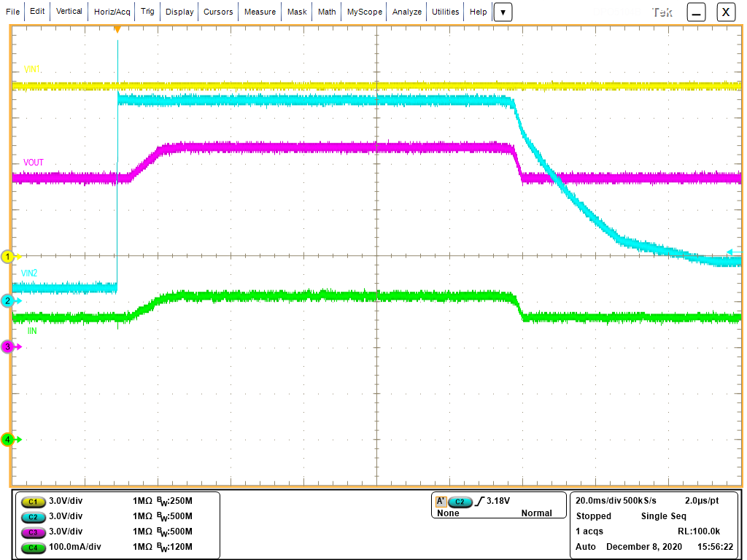This screenshot has height=560, width=747.
Task: Open the Cursors menu
Action: pyautogui.click(x=218, y=12)
